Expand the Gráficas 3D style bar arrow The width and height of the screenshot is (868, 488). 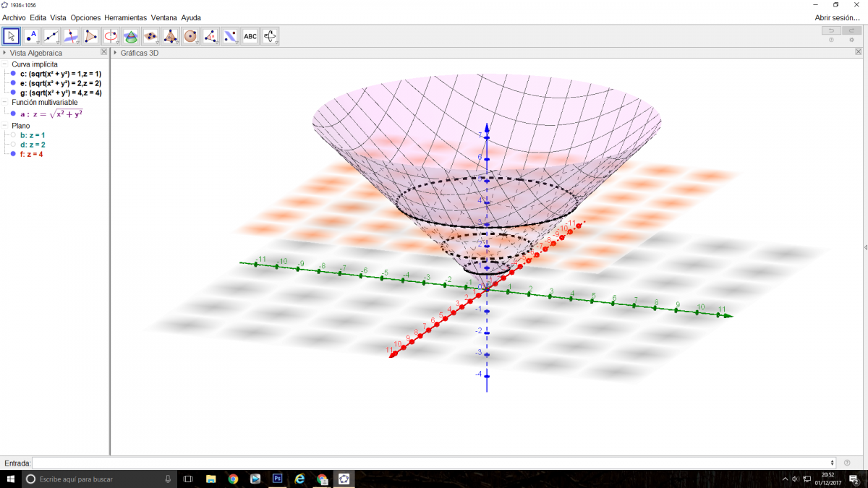116,53
